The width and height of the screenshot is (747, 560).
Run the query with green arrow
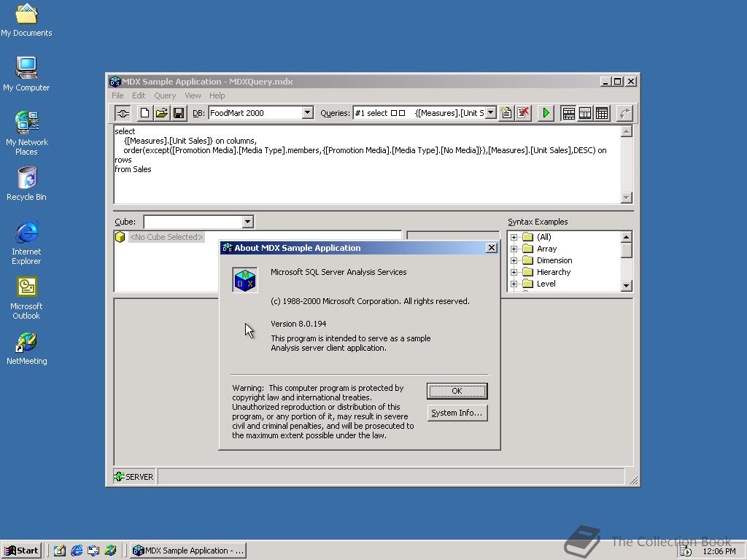tap(546, 113)
